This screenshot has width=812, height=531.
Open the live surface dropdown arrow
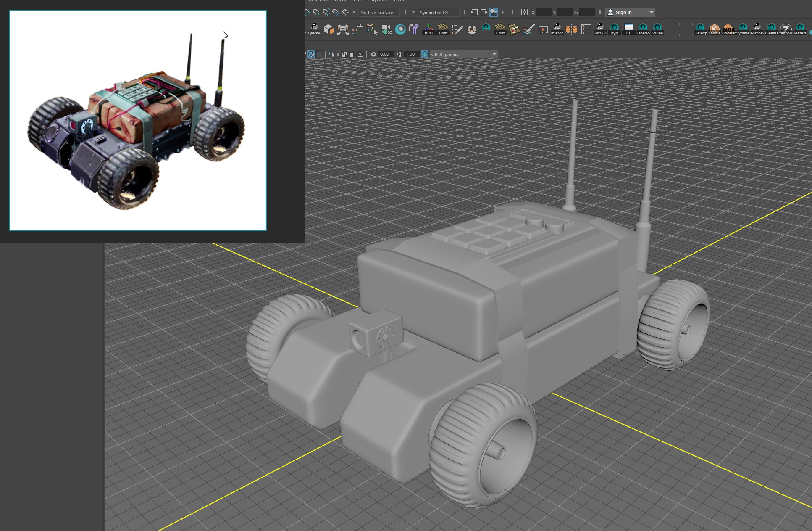(354, 12)
